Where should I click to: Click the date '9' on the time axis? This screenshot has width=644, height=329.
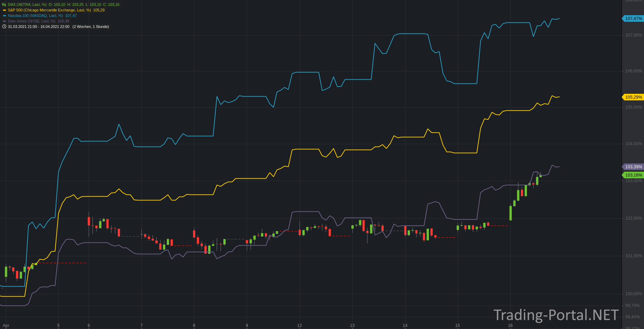click(x=247, y=326)
